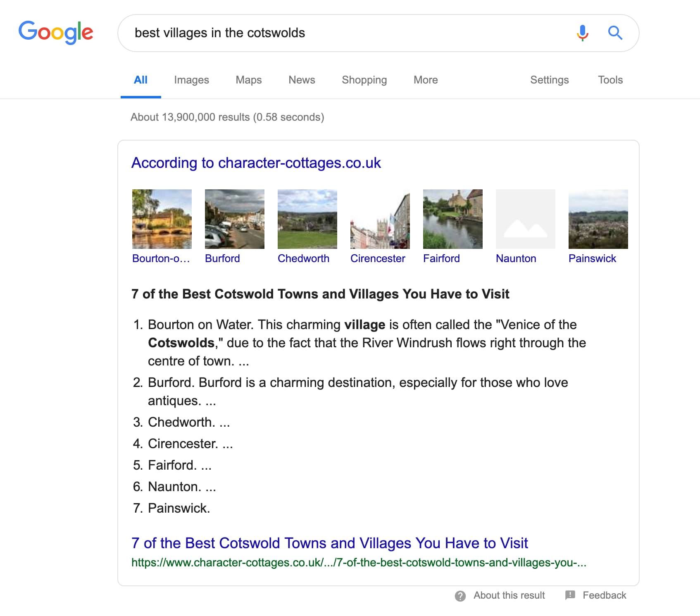
Task: Open the Settings menu
Action: click(549, 80)
